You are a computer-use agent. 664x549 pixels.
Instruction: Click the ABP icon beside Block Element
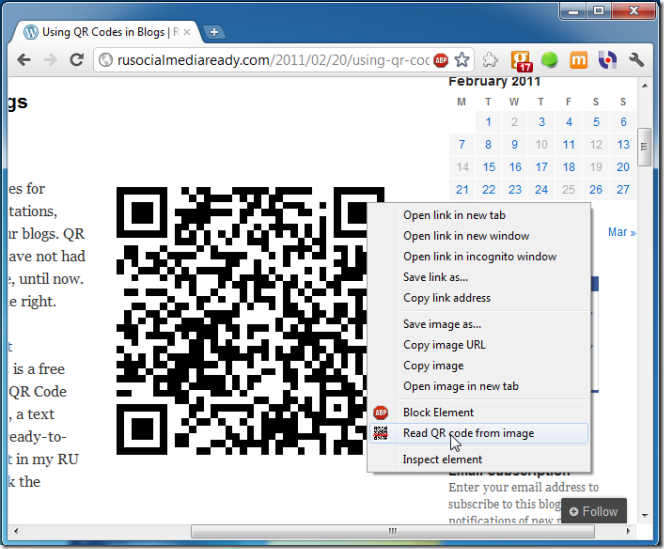380,412
